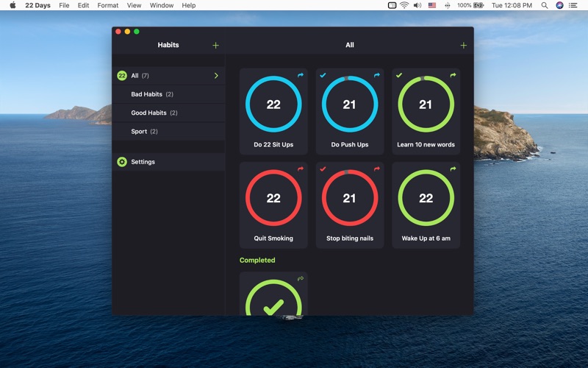Click share arrow on Quit Smoking card
The height and width of the screenshot is (368, 588).
(301, 169)
